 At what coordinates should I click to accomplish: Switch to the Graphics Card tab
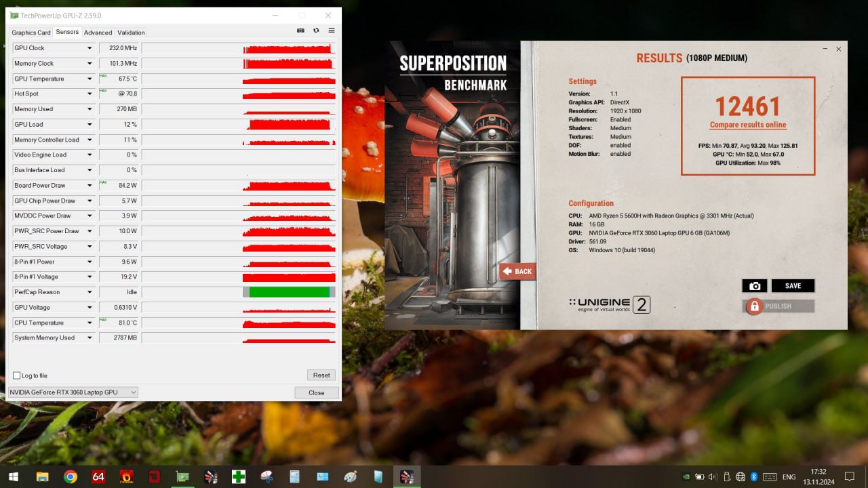coord(31,33)
